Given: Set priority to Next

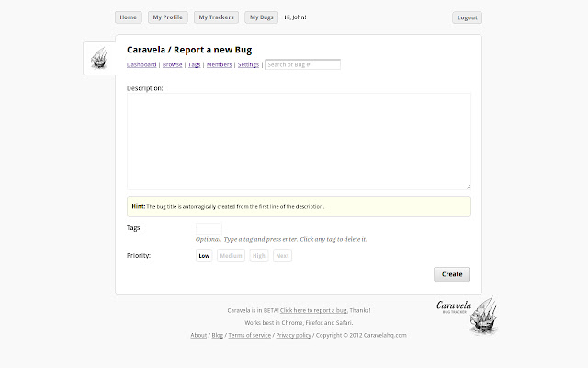Looking at the screenshot, I should click(282, 256).
